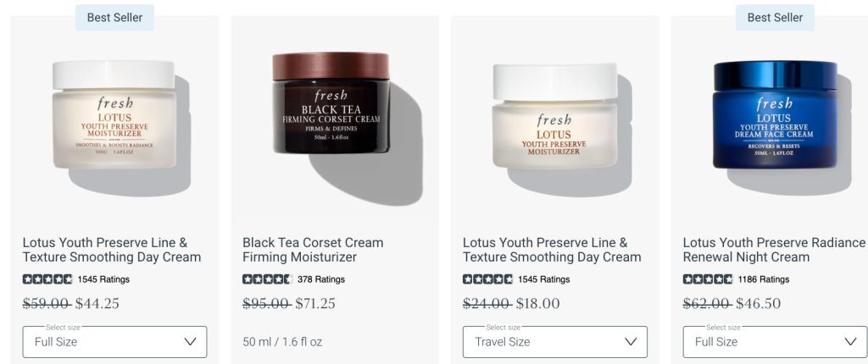
Task: Click star rating icons for Black Tea Corset Cream
Action: point(267,279)
